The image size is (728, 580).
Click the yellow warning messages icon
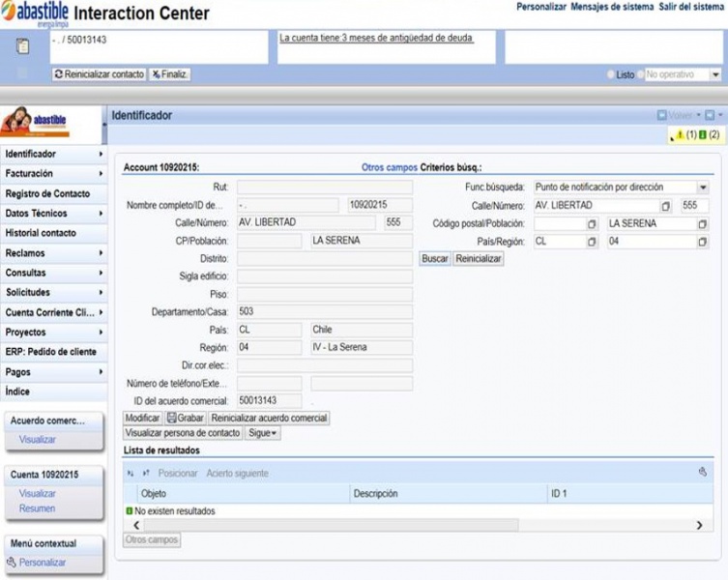(680, 134)
